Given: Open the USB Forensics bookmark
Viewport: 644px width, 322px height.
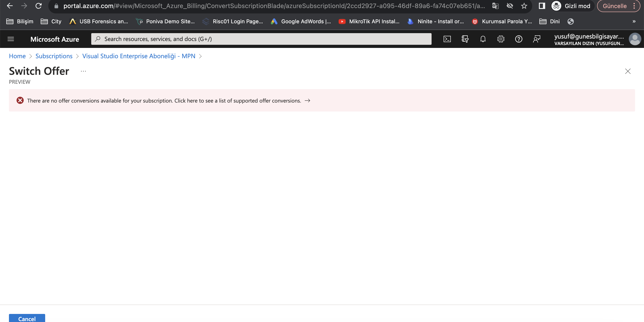Looking at the screenshot, I should point(98,21).
